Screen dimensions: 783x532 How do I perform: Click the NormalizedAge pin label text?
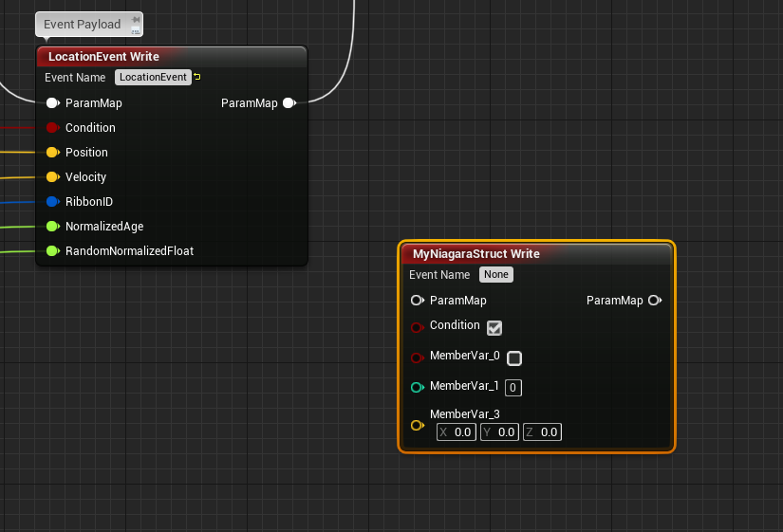(104, 227)
